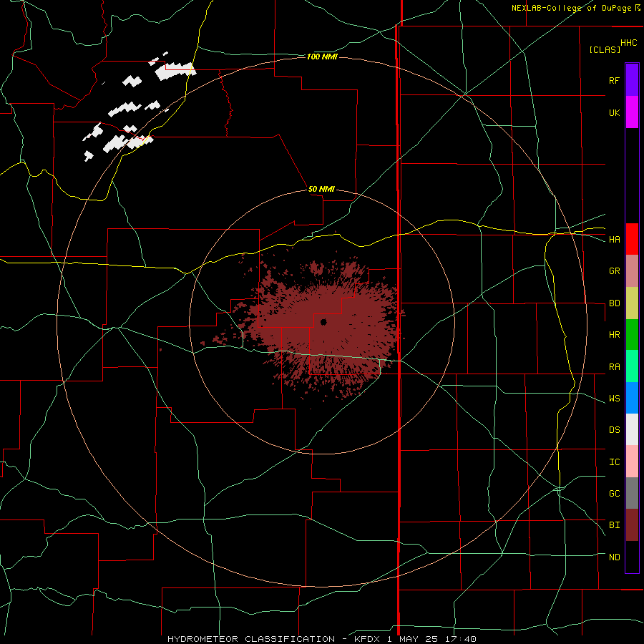Click the HA red legend swatch
Screen dimensions: 644x644
632,239
